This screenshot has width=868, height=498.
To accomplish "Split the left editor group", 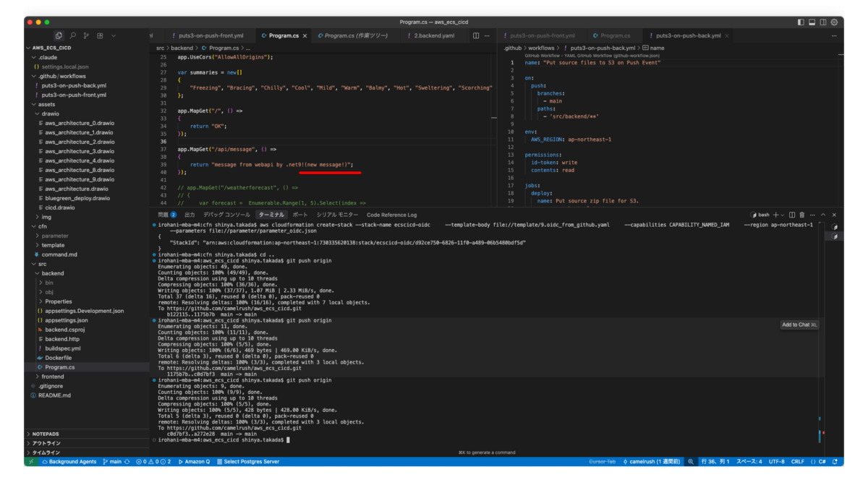I will pos(476,35).
